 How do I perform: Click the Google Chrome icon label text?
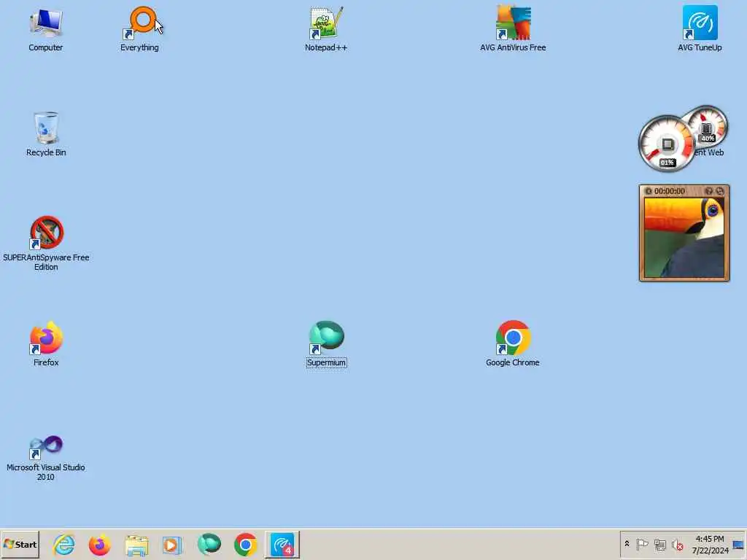coord(513,362)
